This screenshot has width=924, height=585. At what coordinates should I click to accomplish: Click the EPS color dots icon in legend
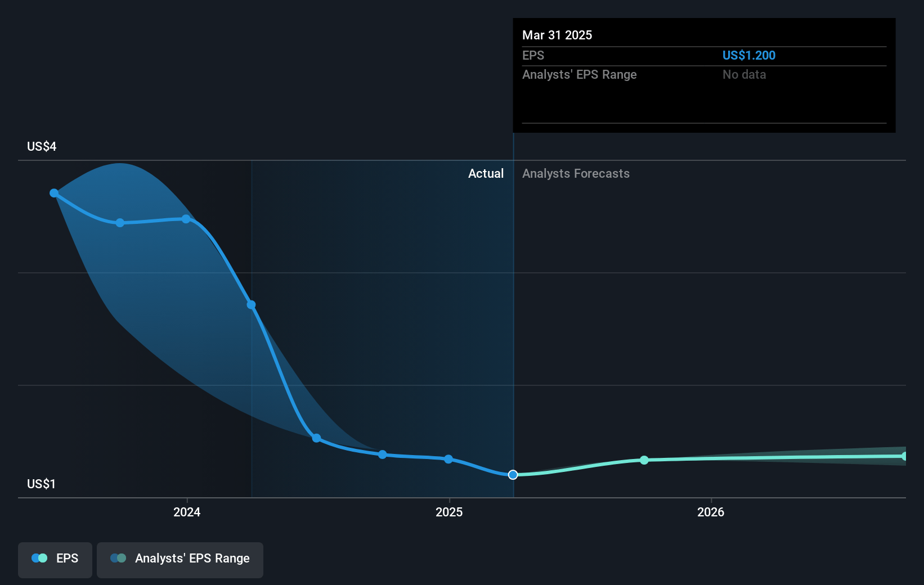39,558
